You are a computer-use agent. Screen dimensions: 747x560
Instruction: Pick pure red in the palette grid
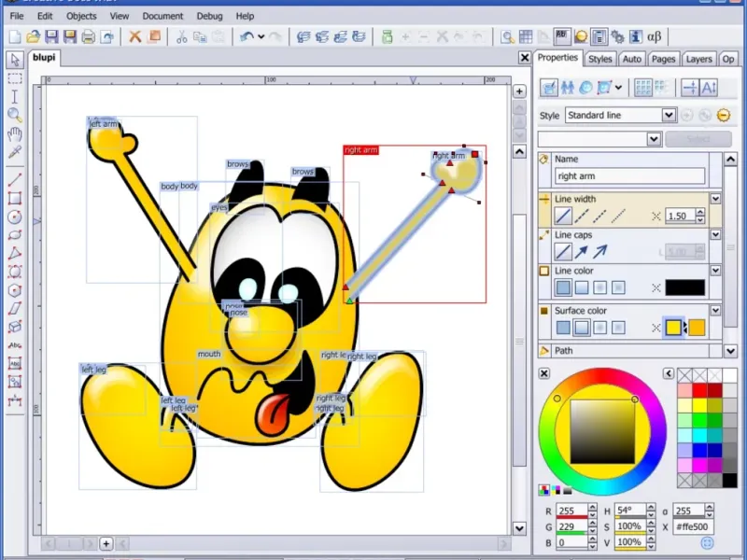click(699, 390)
